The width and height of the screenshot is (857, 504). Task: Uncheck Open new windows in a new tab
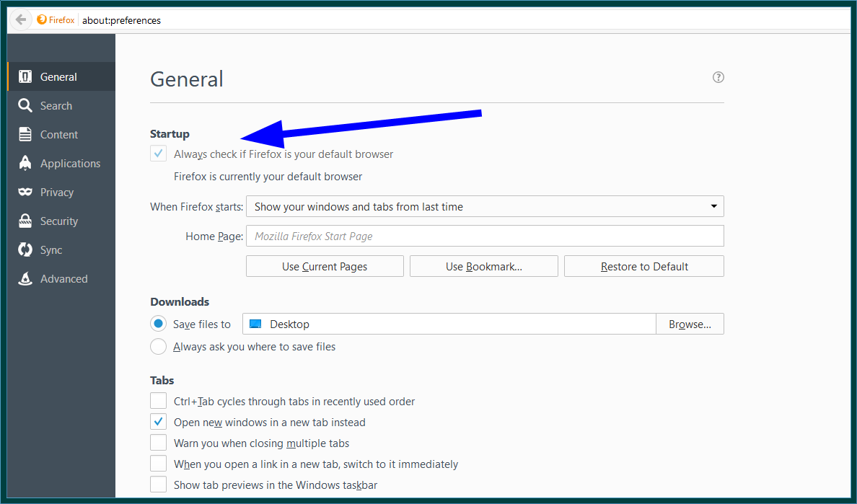[x=159, y=422]
